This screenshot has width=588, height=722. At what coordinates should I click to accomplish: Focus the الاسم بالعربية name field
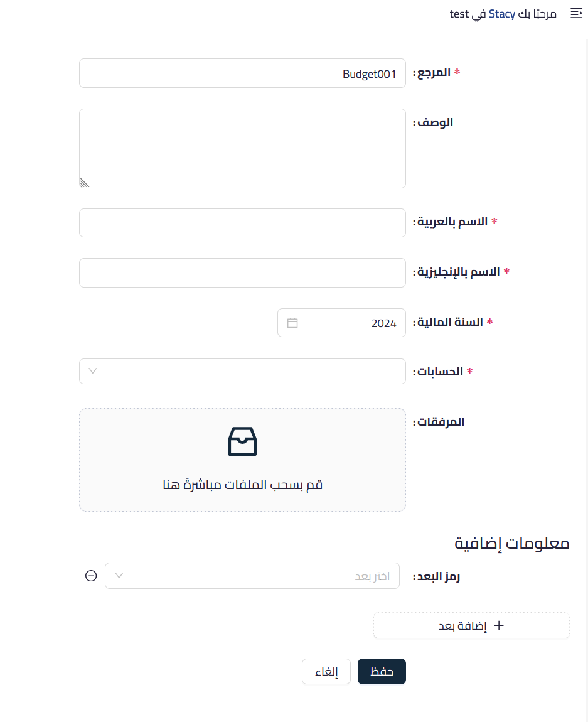tap(242, 222)
